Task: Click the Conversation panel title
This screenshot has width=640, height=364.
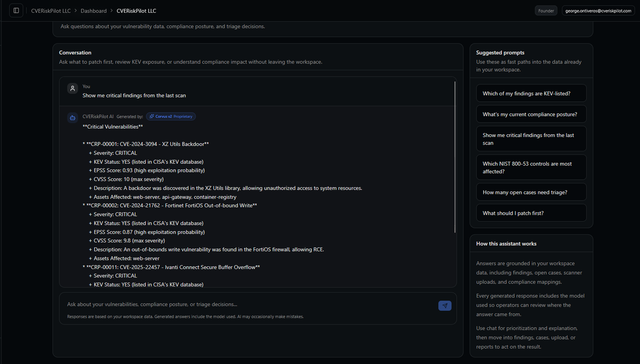Action: [75, 53]
